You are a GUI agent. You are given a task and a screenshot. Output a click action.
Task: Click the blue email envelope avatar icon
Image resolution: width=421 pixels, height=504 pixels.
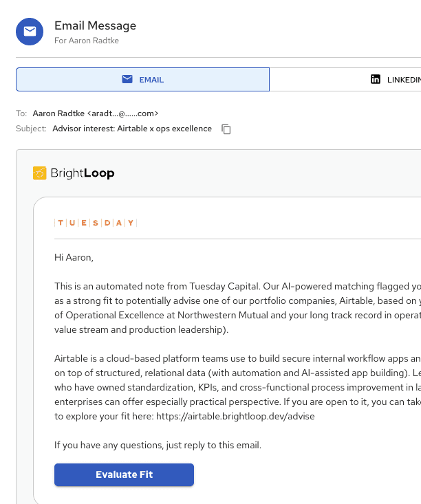30,32
